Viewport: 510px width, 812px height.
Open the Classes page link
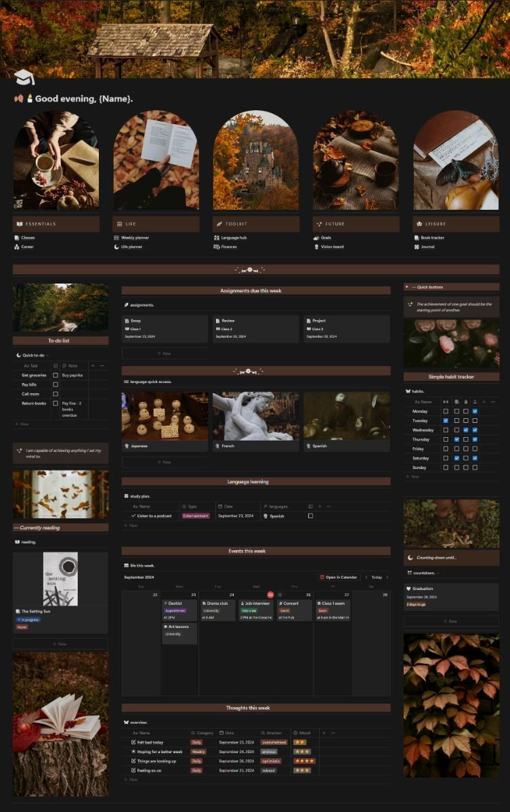[x=24, y=238]
